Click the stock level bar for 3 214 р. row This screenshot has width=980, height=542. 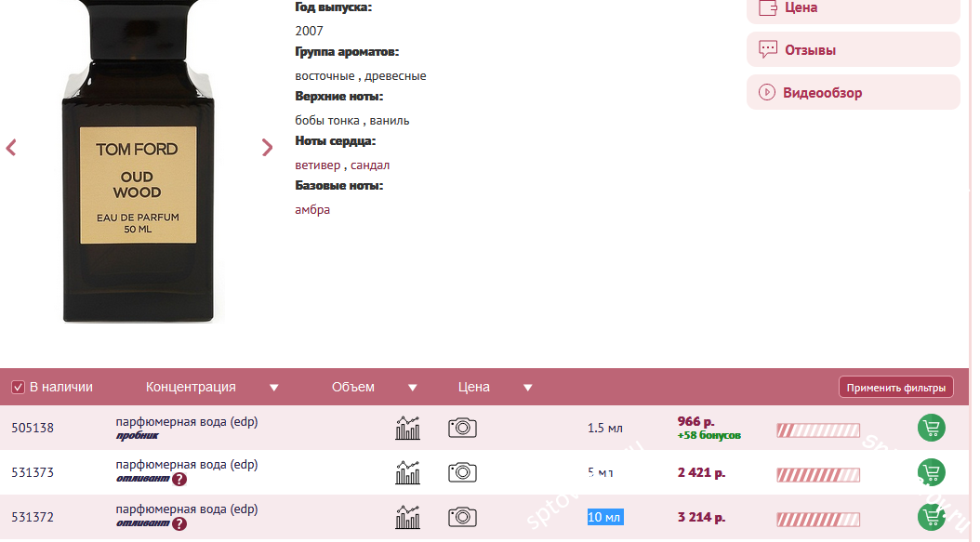pos(818,520)
